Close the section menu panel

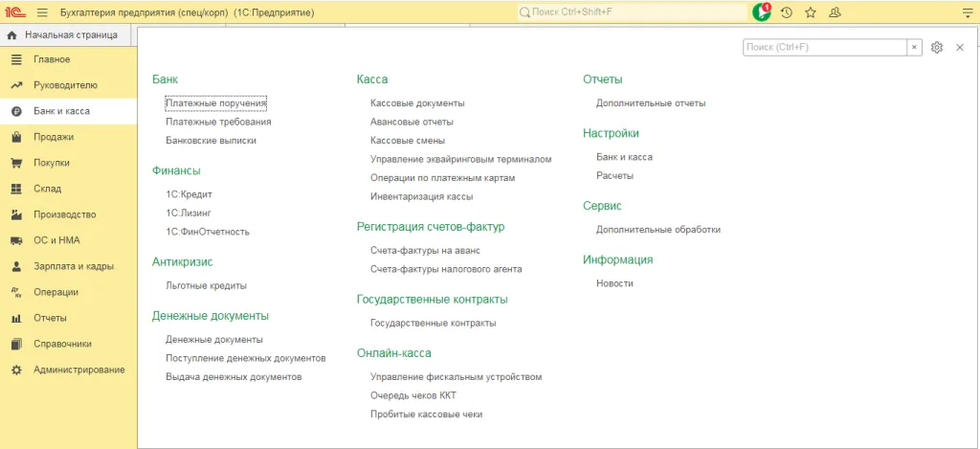click(960, 48)
